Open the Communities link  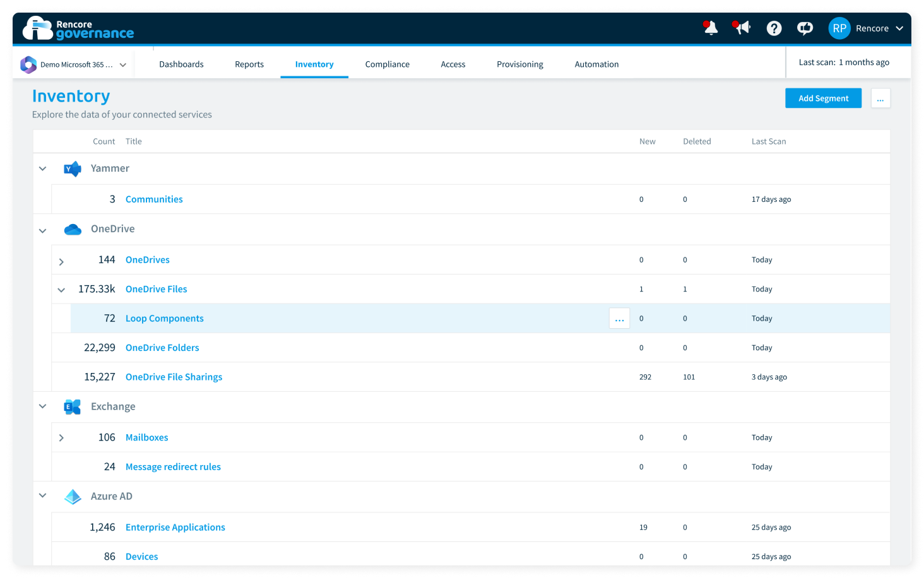point(154,199)
